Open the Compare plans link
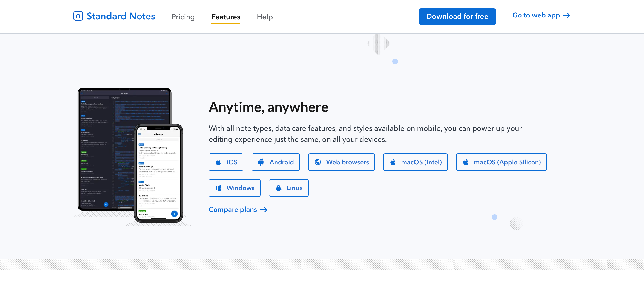This screenshot has width=644, height=302. 233,209
